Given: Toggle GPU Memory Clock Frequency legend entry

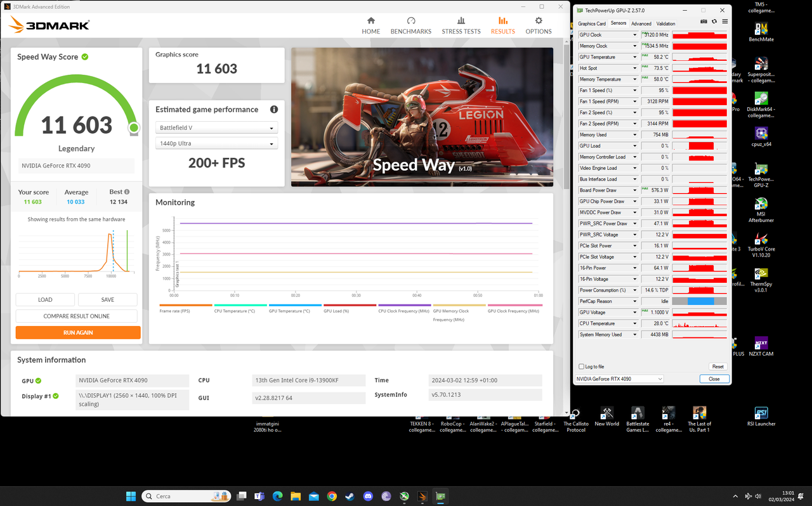Looking at the screenshot, I should click(459, 312).
